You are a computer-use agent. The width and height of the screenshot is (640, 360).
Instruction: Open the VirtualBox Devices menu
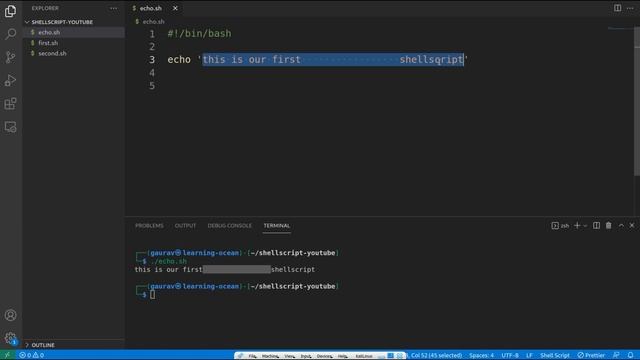tap(324, 356)
